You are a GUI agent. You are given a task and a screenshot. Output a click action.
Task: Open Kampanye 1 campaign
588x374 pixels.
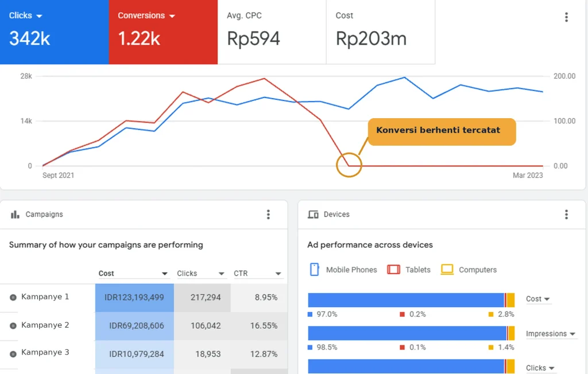(x=45, y=297)
